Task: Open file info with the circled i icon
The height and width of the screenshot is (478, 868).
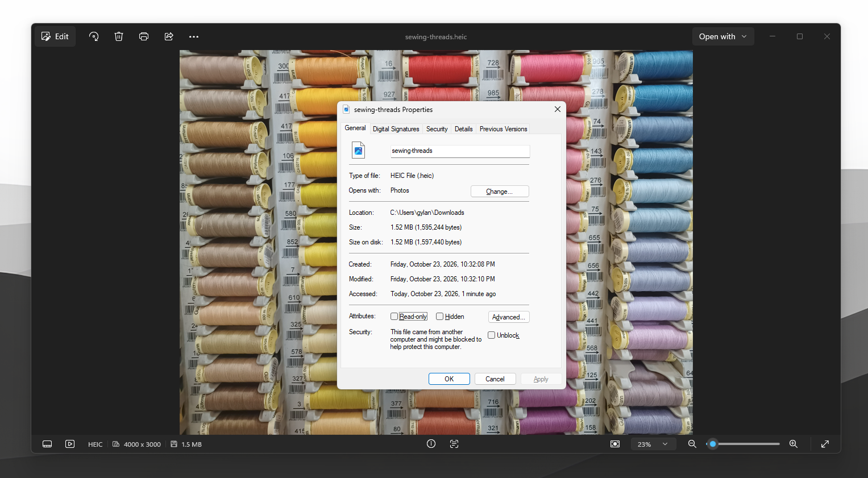Action: 431,444
